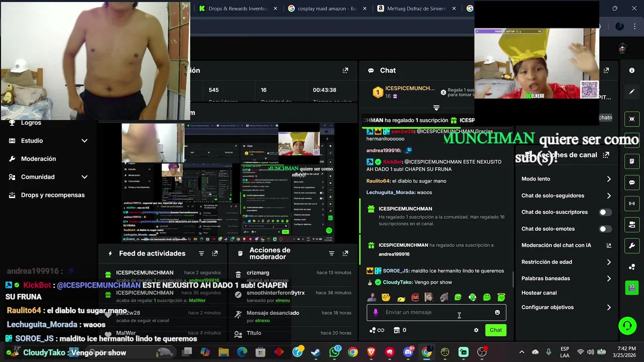Select the focus frame icon in sidebar
Viewport: 644px width, 362px height.
click(632, 119)
